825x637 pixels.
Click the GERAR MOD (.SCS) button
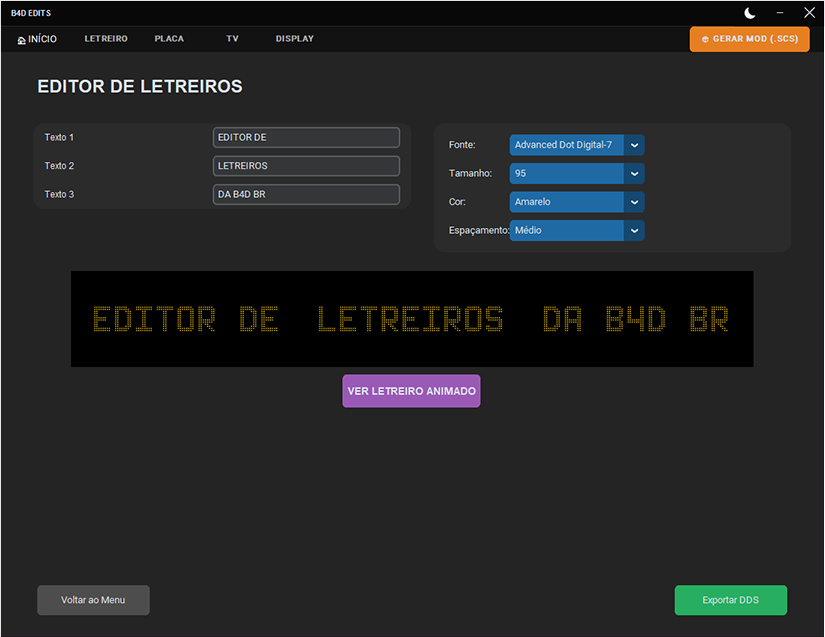pyautogui.click(x=749, y=39)
